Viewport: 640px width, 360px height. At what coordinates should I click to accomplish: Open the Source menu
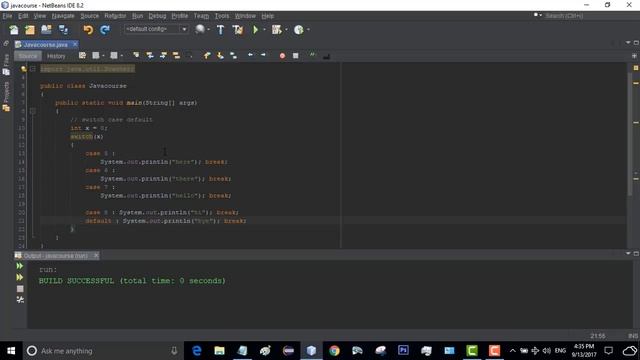point(89,16)
